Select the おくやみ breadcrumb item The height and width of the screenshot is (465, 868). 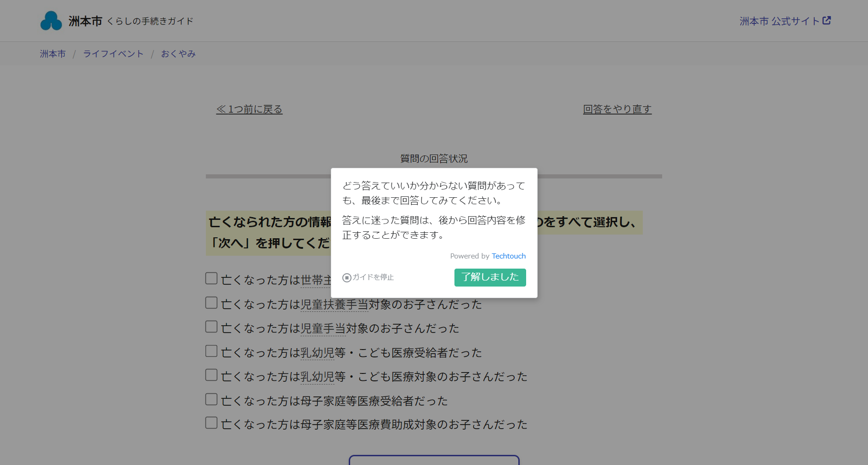178,53
